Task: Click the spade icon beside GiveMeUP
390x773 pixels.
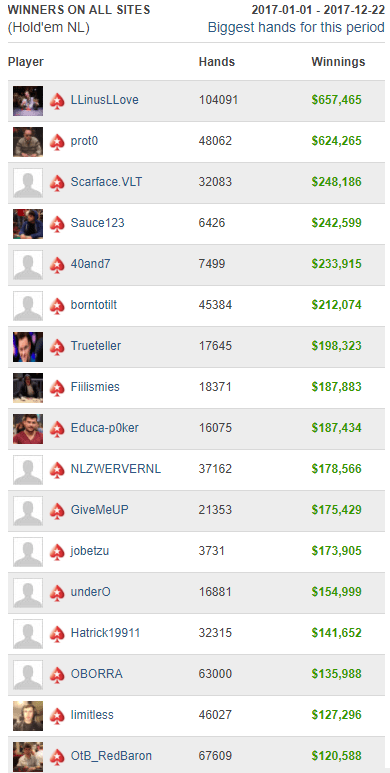Action: point(57,510)
